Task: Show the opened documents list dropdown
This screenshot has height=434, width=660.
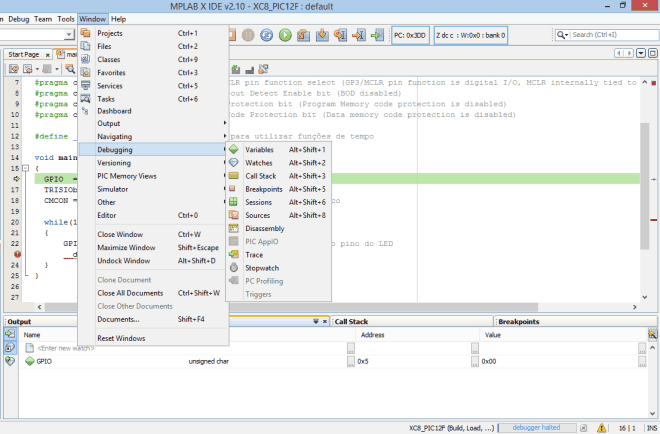Action: pyautogui.click(x=641, y=53)
